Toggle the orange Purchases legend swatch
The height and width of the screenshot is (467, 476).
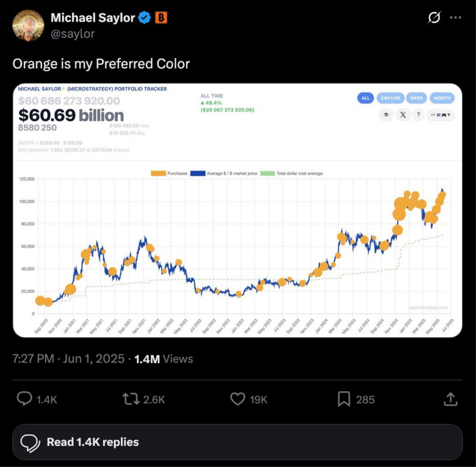(158, 173)
